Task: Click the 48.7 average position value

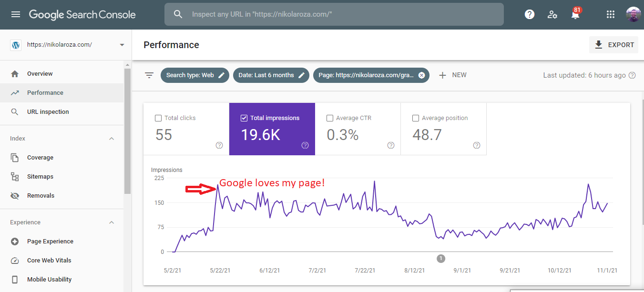Action: coord(427,135)
